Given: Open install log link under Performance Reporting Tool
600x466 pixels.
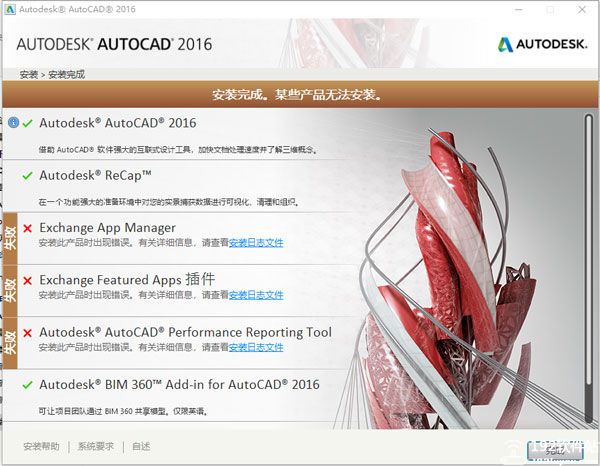Looking at the screenshot, I should point(256,347).
